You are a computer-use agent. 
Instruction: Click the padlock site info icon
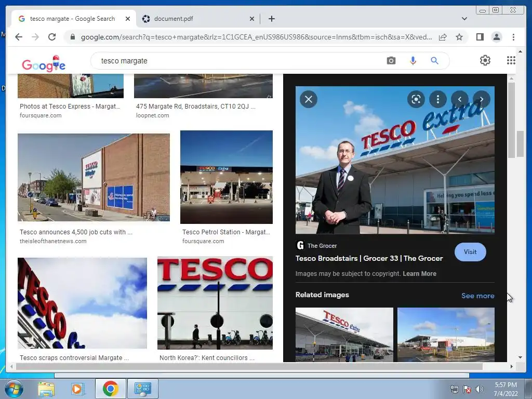pyautogui.click(x=72, y=37)
